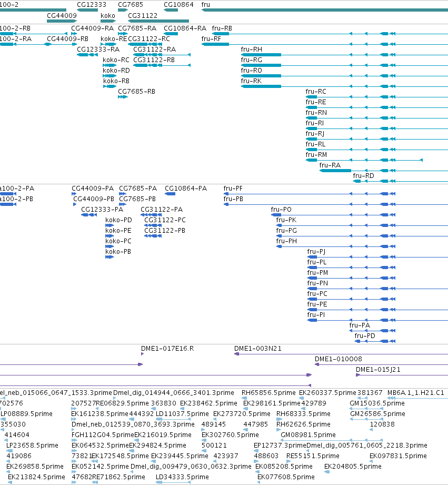Click the CG7685-PA protein label
The width and height of the screenshot is (448, 485).
click(138, 189)
